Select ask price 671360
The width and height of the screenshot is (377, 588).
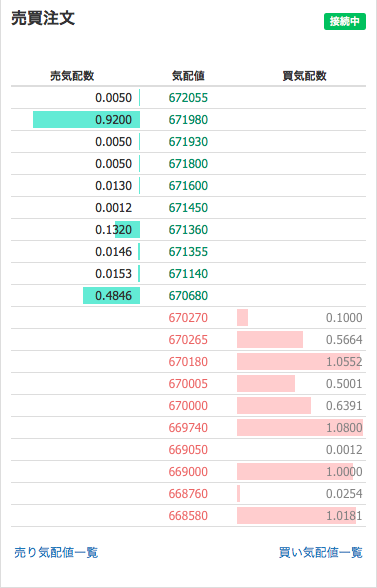(x=188, y=230)
